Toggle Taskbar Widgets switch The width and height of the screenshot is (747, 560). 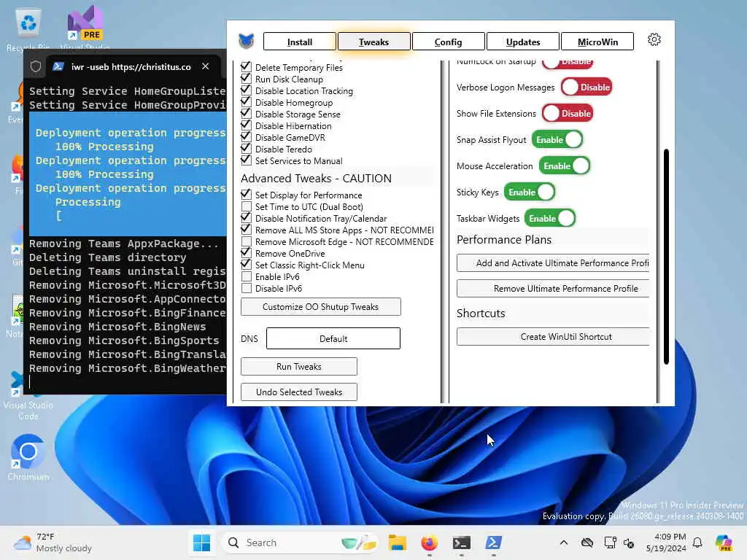(550, 218)
